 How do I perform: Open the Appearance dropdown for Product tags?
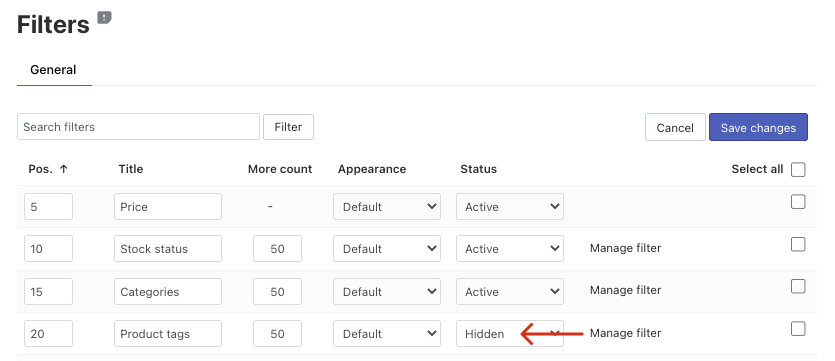[x=387, y=333]
